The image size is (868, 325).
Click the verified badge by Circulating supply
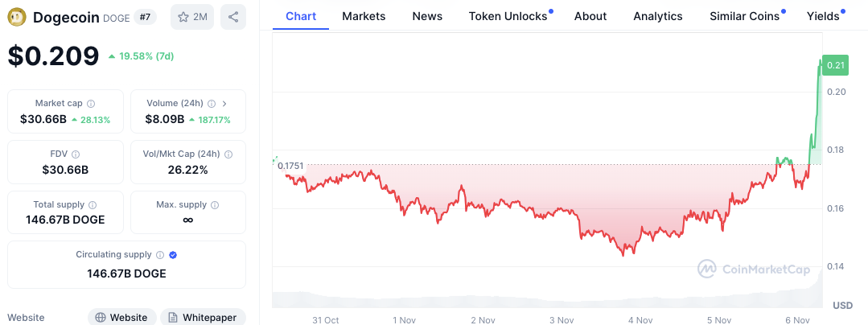click(173, 255)
